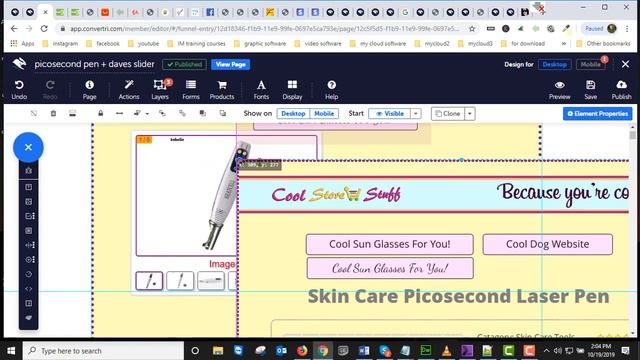Click the Preview eye icon
The height and width of the screenshot is (360, 640).
(560, 85)
